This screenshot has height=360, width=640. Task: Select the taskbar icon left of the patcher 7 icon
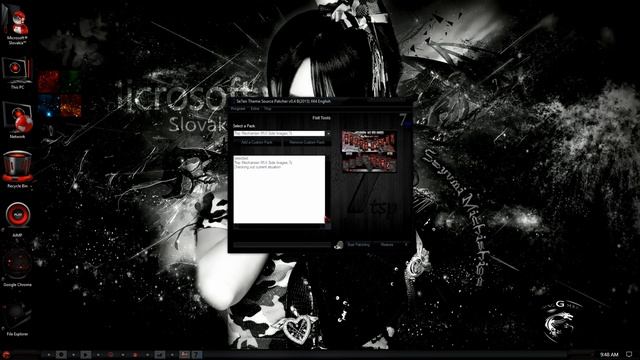184,355
